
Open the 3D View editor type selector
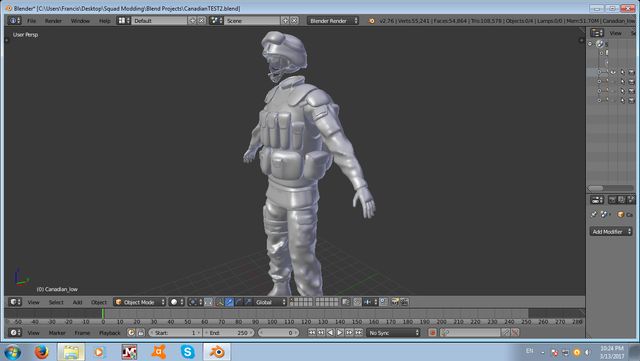coord(15,302)
